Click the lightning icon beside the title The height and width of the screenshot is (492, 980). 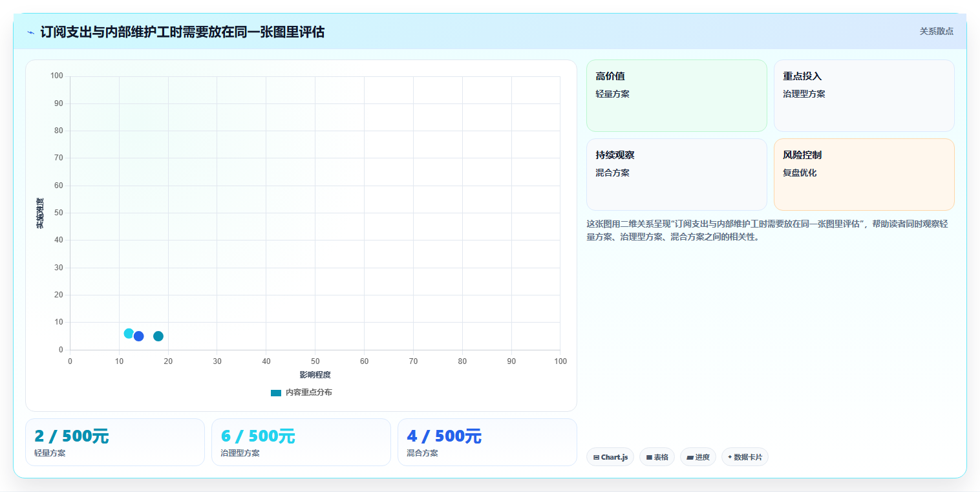(30, 32)
